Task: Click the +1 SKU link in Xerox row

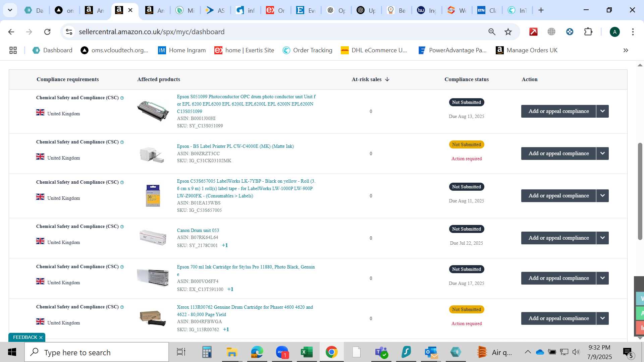Action: click(x=226, y=329)
